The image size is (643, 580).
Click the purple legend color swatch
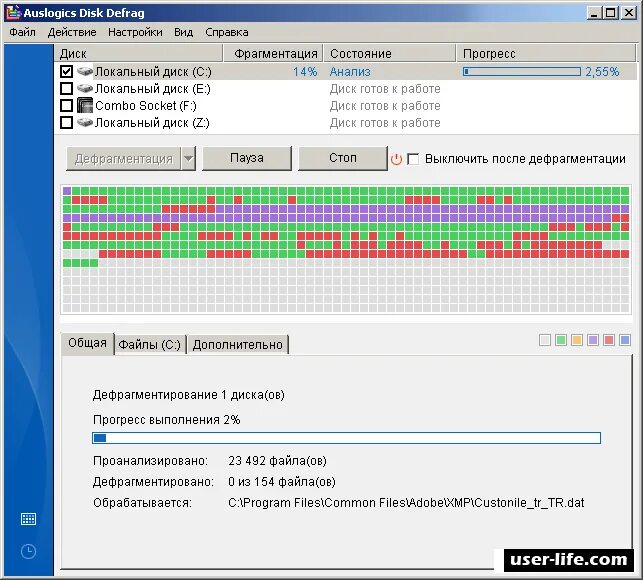[x=593, y=340]
